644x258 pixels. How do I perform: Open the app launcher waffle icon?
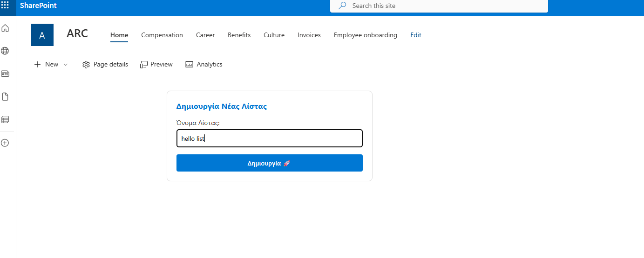(x=5, y=6)
